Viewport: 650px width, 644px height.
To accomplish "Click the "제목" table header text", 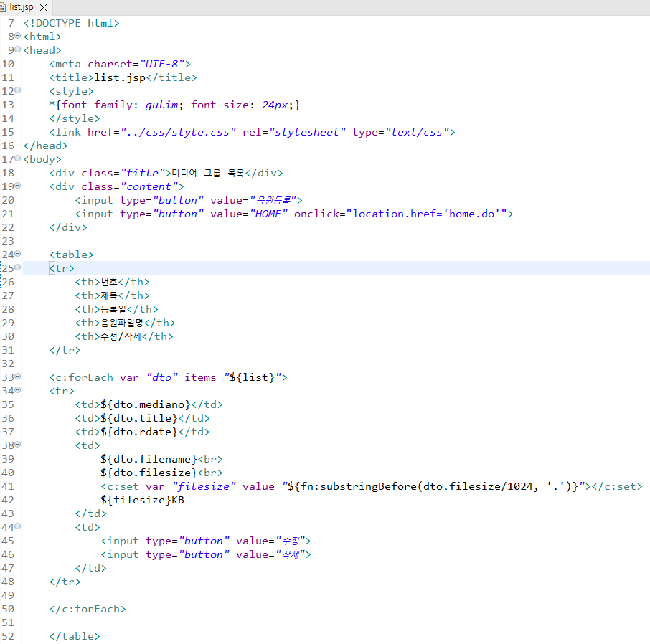I will (110, 295).
